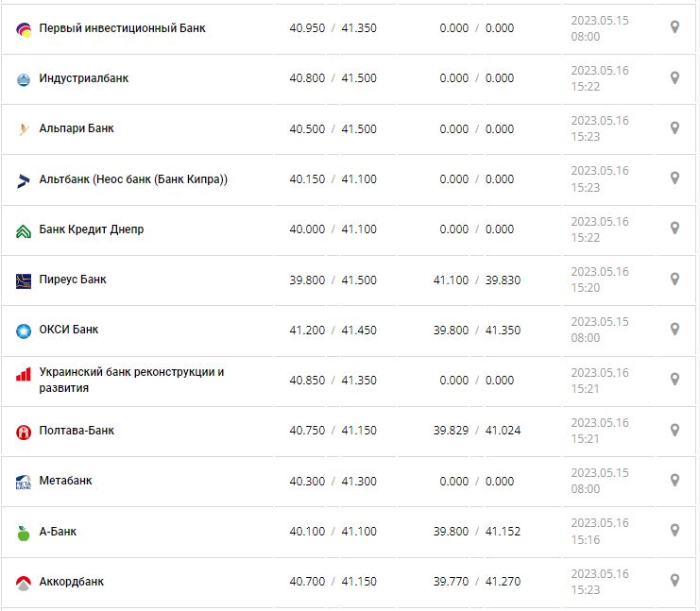Select ОКСИ Банк rate 41.200 / 41.450
This screenshot has width=700, height=611.
tap(333, 330)
